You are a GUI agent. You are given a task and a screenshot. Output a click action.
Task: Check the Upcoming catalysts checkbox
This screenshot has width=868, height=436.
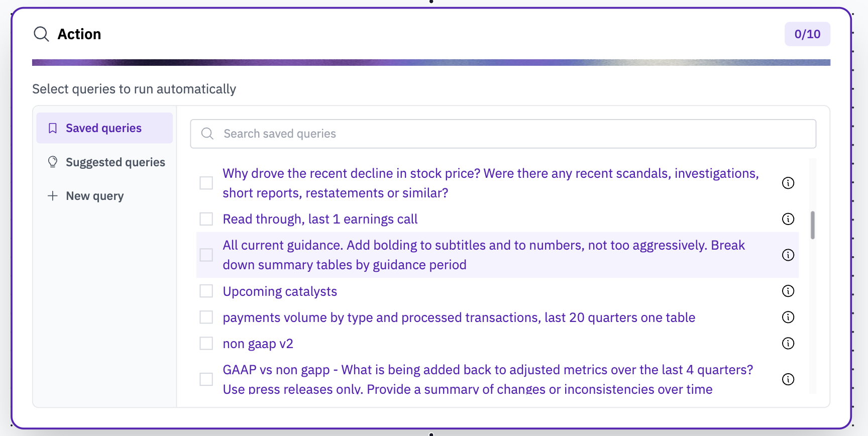206,291
